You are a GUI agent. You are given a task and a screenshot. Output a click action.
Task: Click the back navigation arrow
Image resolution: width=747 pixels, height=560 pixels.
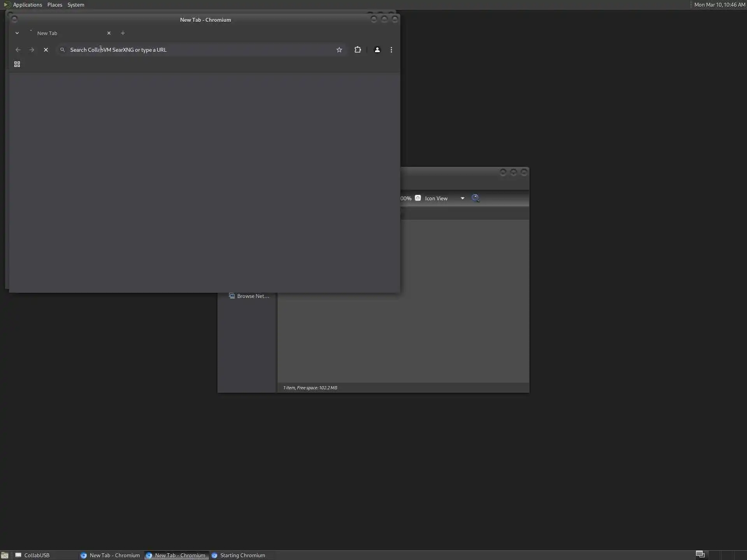(x=18, y=50)
